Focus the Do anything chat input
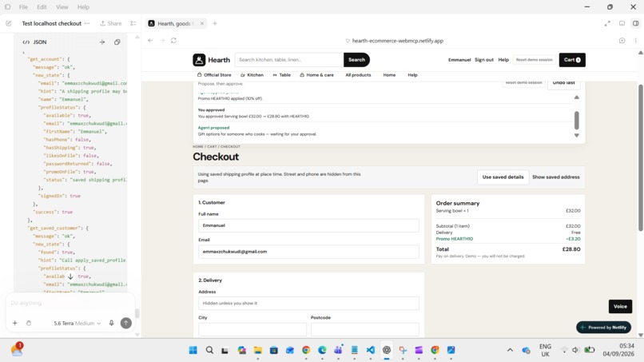 click(70, 303)
